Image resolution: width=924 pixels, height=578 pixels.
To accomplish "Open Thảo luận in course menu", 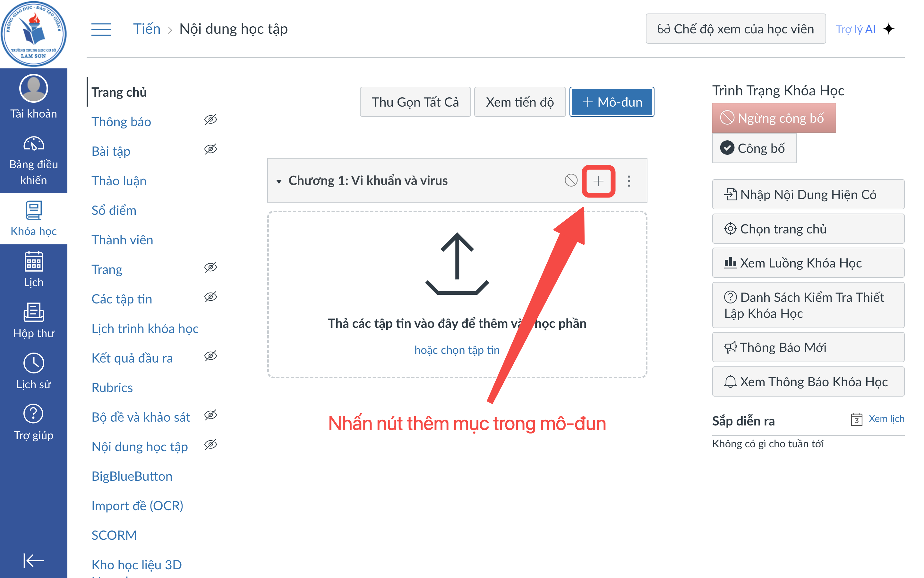I will click(119, 180).
